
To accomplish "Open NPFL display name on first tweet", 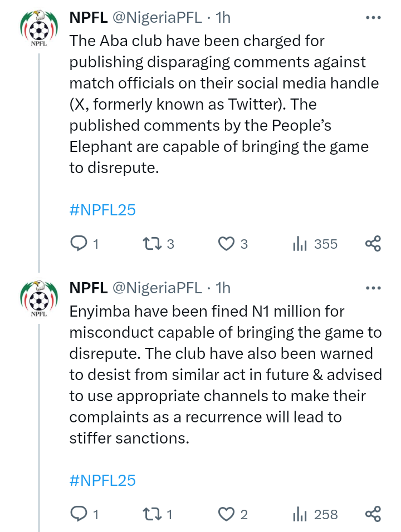I will click(88, 18).
